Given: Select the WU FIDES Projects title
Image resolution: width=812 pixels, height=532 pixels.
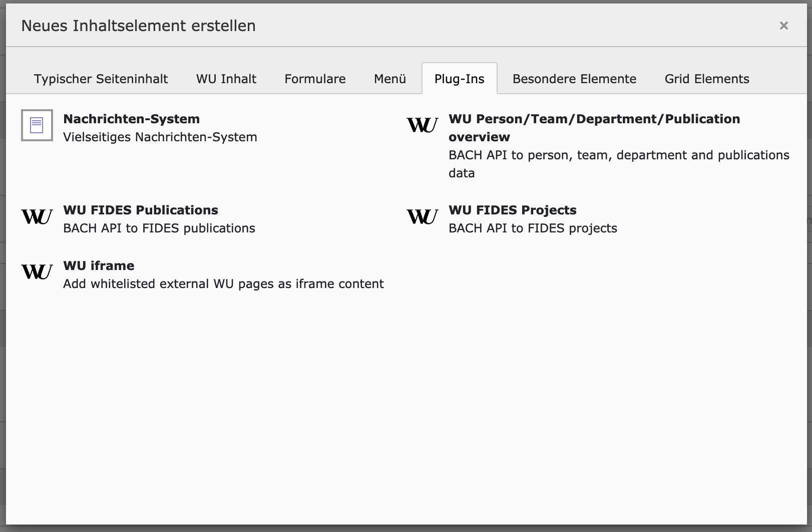Looking at the screenshot, I should tap(513, 210).
